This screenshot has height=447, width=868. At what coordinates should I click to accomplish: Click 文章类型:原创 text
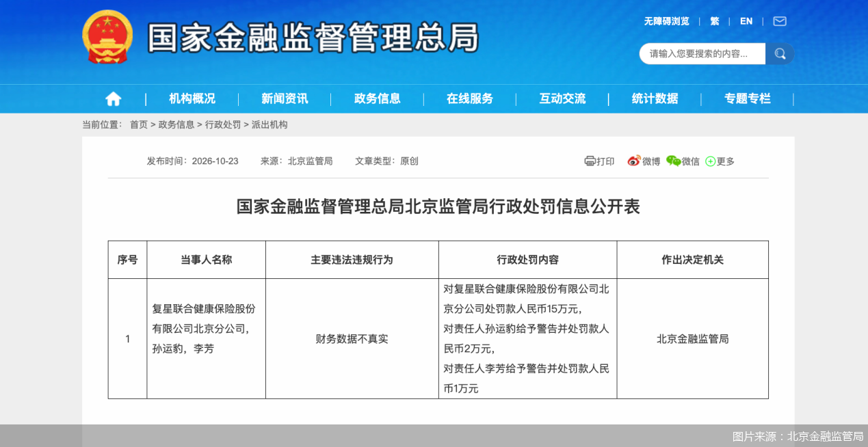click(386, 161)
